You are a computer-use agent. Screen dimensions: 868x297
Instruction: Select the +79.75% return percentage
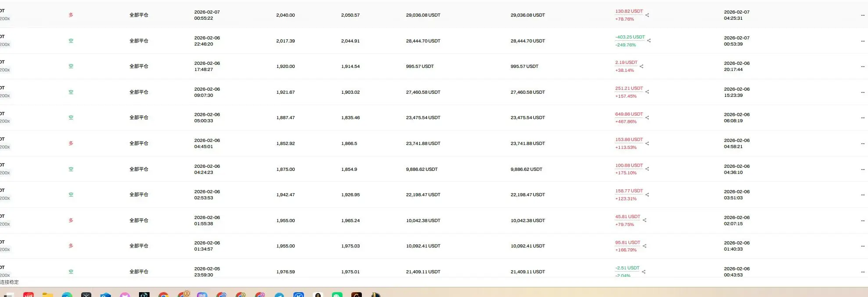[x=624, y=225]
